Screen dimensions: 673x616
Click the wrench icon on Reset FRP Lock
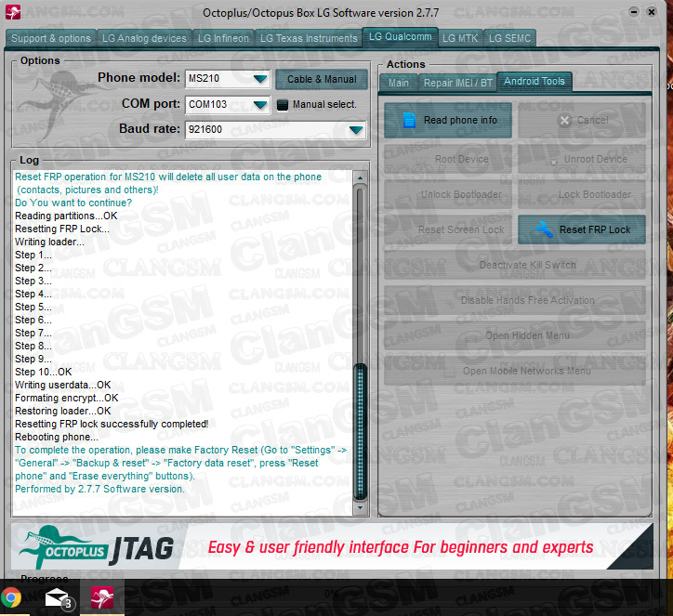544,229
